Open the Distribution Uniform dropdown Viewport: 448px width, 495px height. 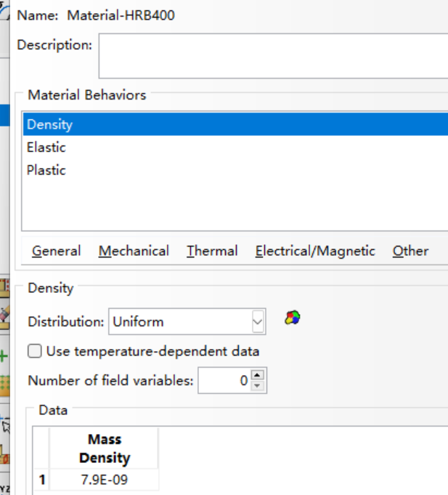tap(187, 321)
